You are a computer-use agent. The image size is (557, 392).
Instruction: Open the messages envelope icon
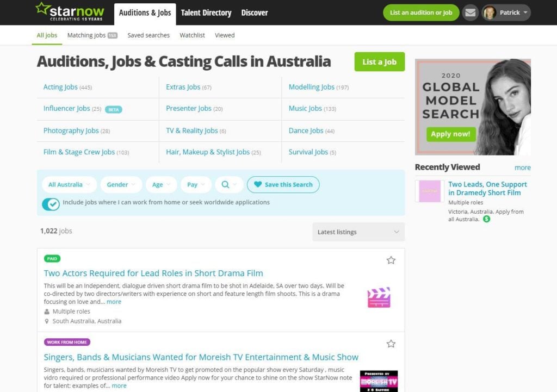[471, 13]
